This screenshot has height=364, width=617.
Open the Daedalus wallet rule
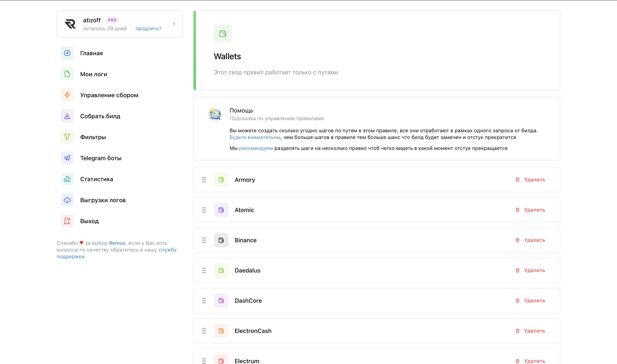(247, 270)
